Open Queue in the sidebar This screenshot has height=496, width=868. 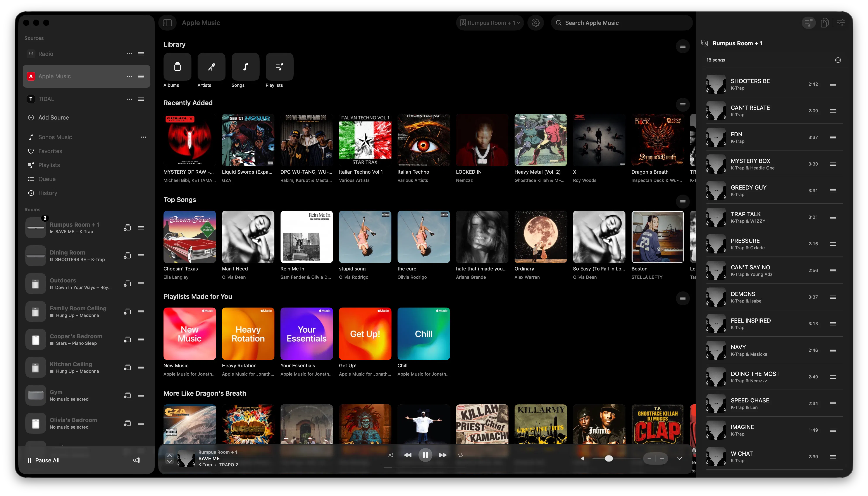(47, 179)
